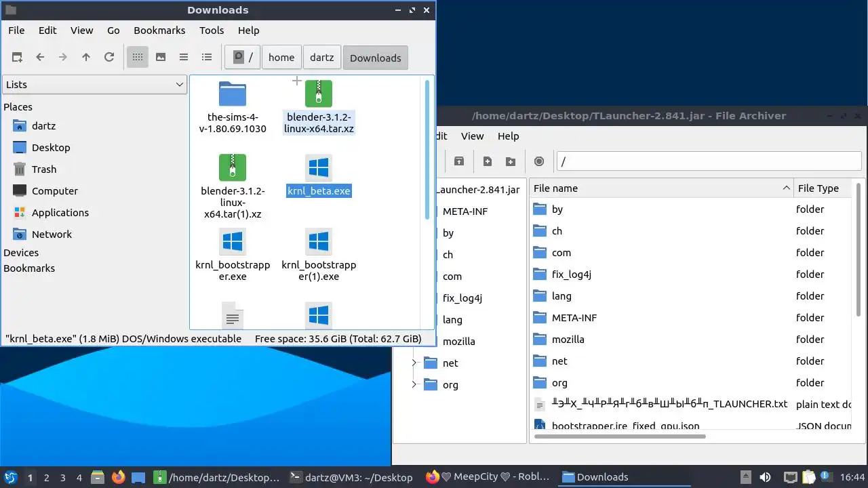The height and width of the screenshot is (488, 868).
Task: Select bootstrapper.jre_fixed_gpu.json file row
Action: click(x=690, y=426)
